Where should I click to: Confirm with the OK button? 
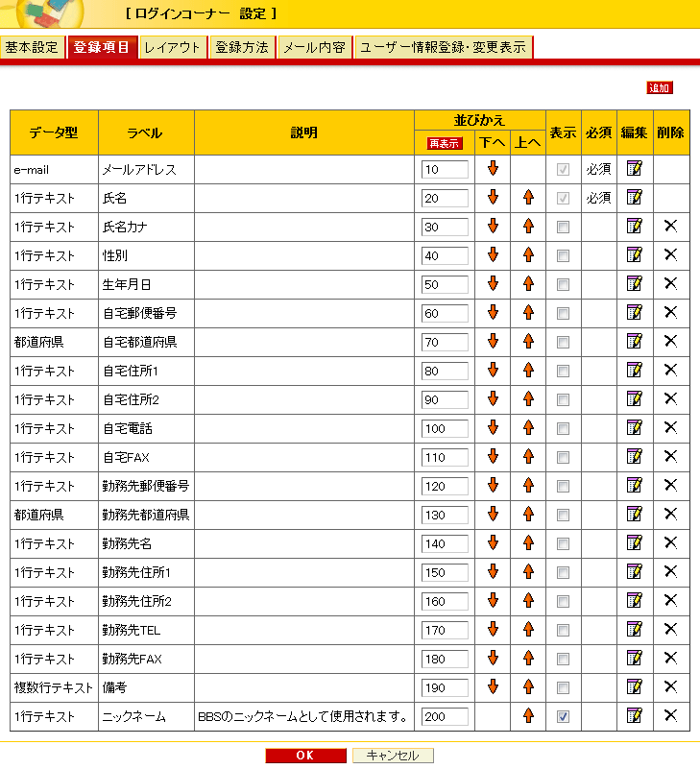[x=305, y=756]
